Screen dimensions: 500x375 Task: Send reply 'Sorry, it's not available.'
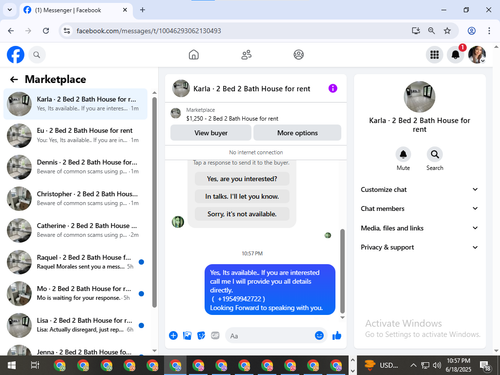(242, 214)
